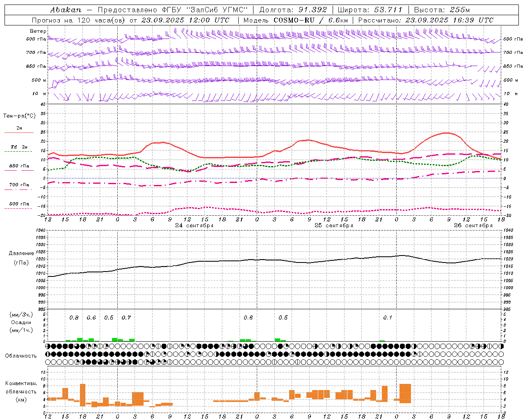Click the left "500 м" wind level label
525x420 pixels.
(39, 80)
